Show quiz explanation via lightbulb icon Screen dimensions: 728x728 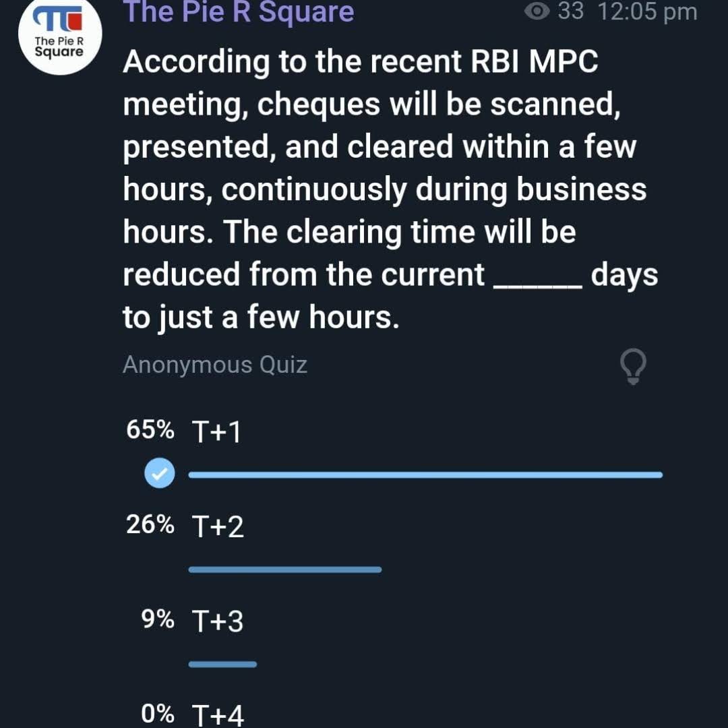[632, 367]
